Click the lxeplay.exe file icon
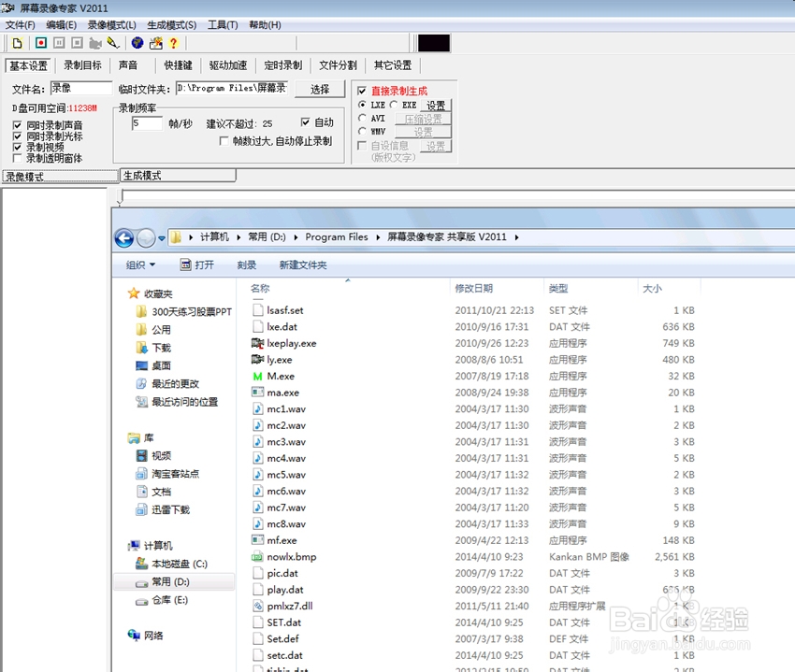795x672 pixels. 257,344
